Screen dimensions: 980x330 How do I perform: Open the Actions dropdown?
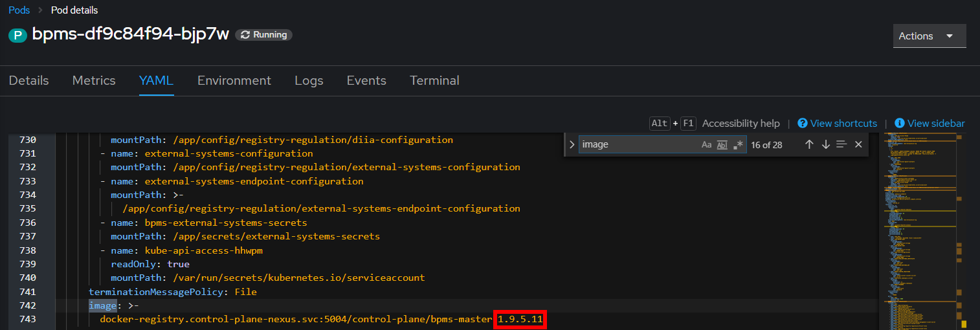930,36
